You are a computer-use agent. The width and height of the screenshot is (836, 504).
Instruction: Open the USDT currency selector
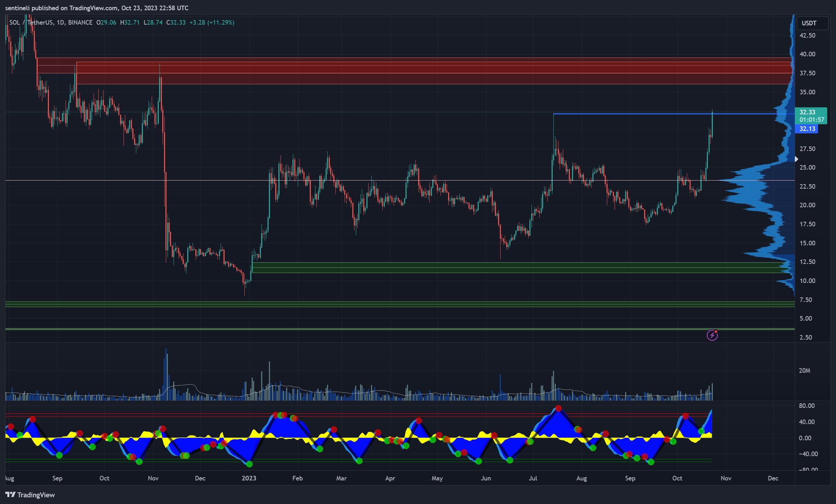tap(809, 23)
